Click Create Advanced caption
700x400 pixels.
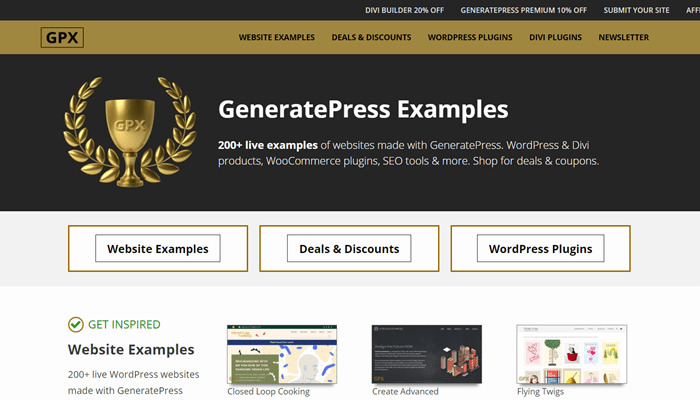[405, 392]
